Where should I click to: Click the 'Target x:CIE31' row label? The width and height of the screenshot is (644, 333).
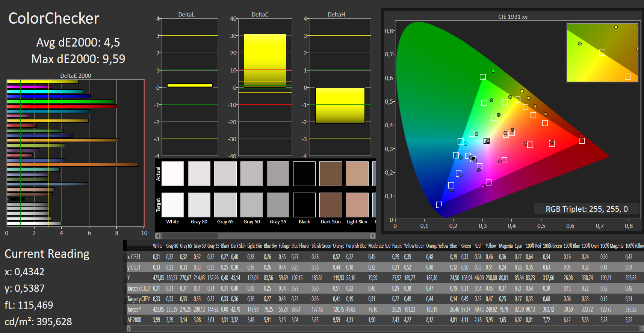pos(139,288)
